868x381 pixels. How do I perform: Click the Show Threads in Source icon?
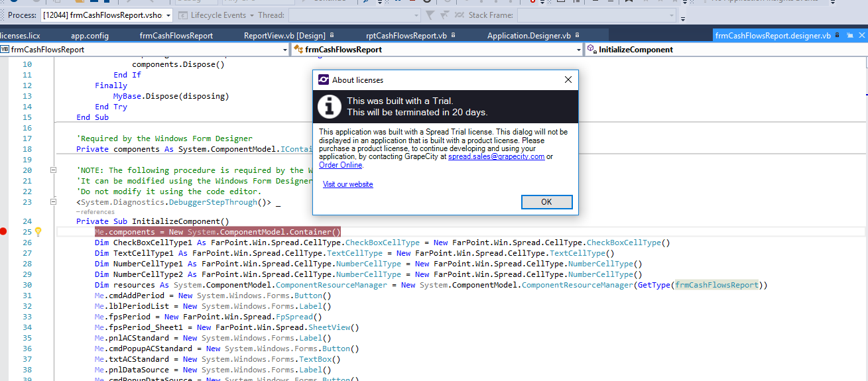[458, 15]
